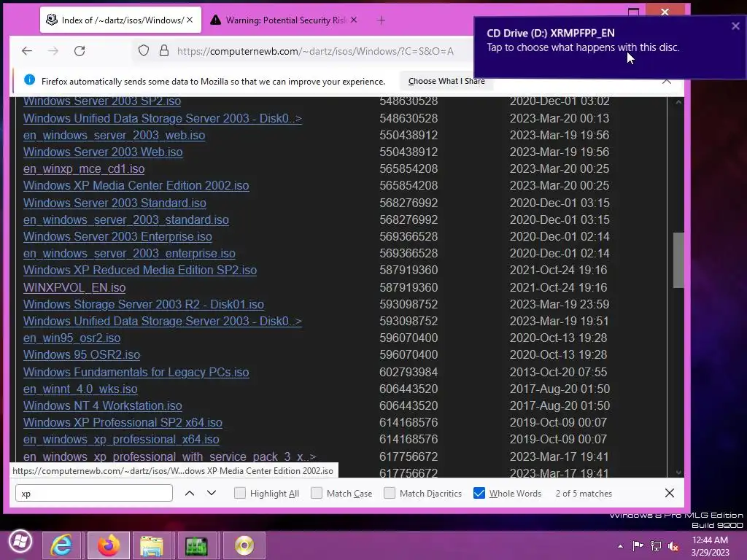Open the Windows Server 2003 Enterprise.iso link

coord(117,236)
